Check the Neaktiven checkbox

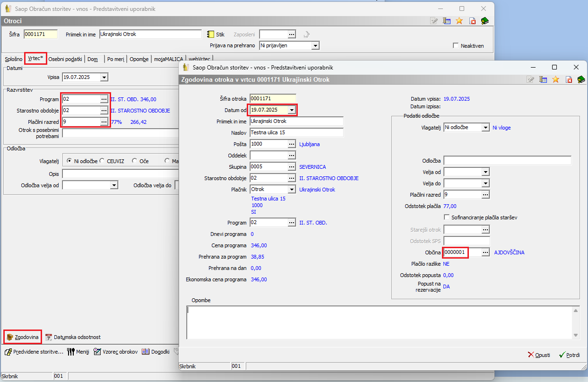tap(456, 46)
